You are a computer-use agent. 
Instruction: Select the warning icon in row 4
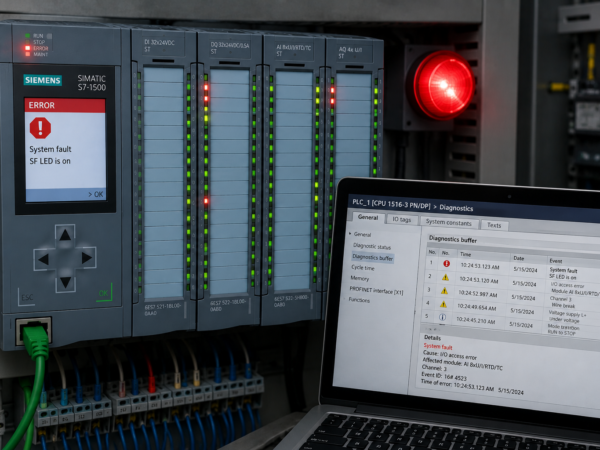pyautogui.click(x=443, y=305)
